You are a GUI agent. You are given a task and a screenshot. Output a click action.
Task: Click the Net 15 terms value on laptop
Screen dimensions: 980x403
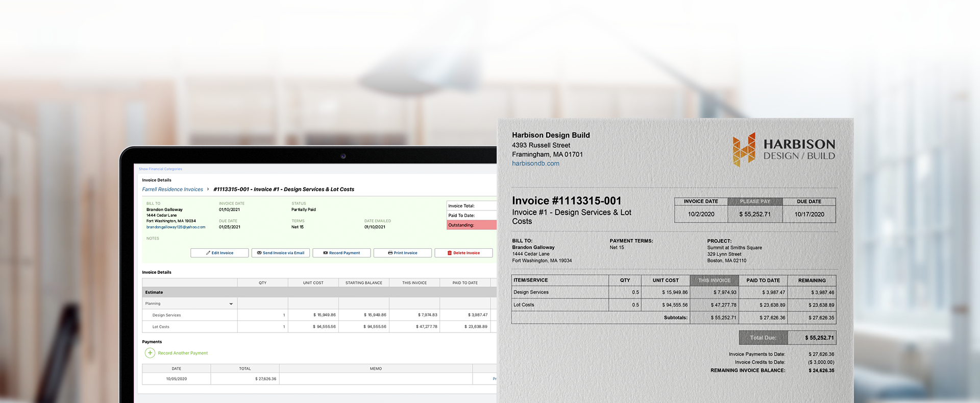298,227
